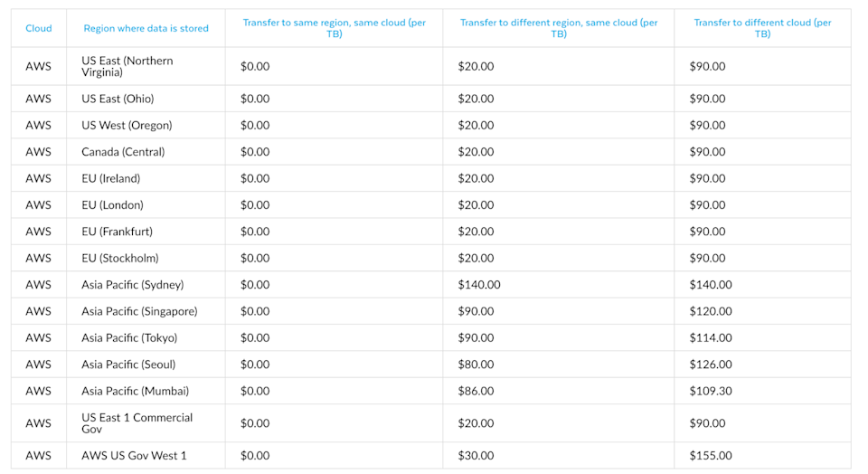Click the EU (Frankfurt) region cell
Image resolution: width=868 pixels, height=474 pixels.
(x=117, y=232)
